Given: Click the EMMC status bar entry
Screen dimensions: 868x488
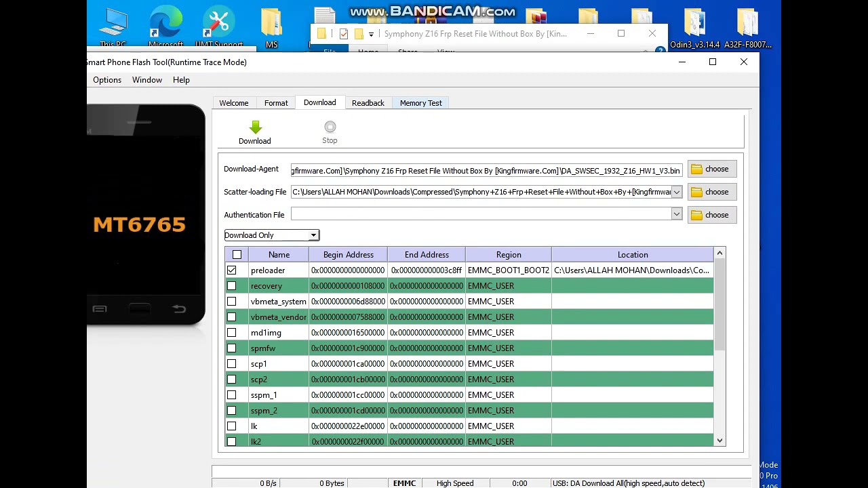Looking at the screenshot, I should tap(404, 483).
